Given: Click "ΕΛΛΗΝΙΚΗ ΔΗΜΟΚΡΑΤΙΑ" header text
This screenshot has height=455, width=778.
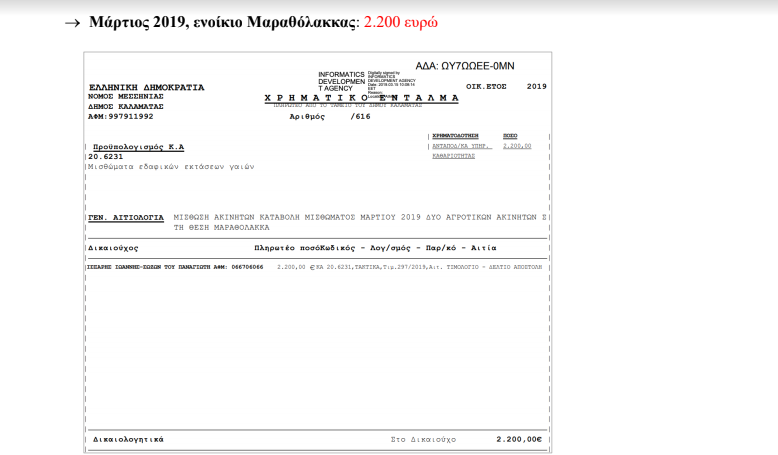Looking at the screenshot, I should coord(146,87).
